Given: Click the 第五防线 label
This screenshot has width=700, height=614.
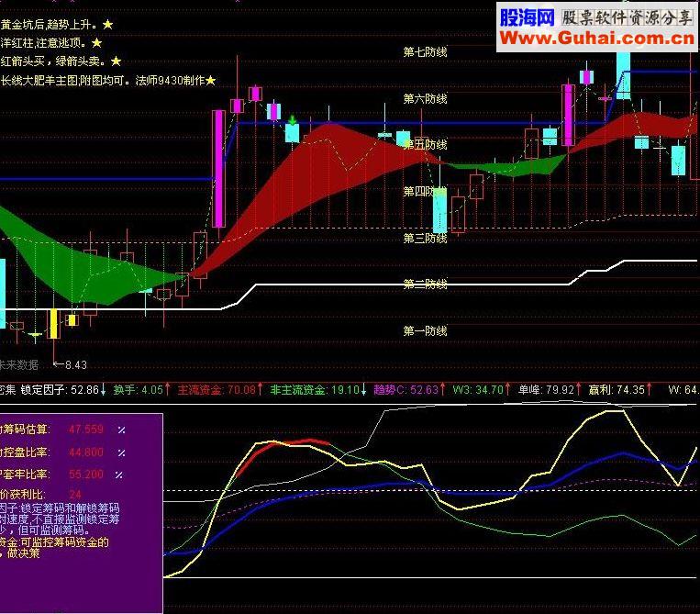Looking at the screenshot, I should point(425,145).
